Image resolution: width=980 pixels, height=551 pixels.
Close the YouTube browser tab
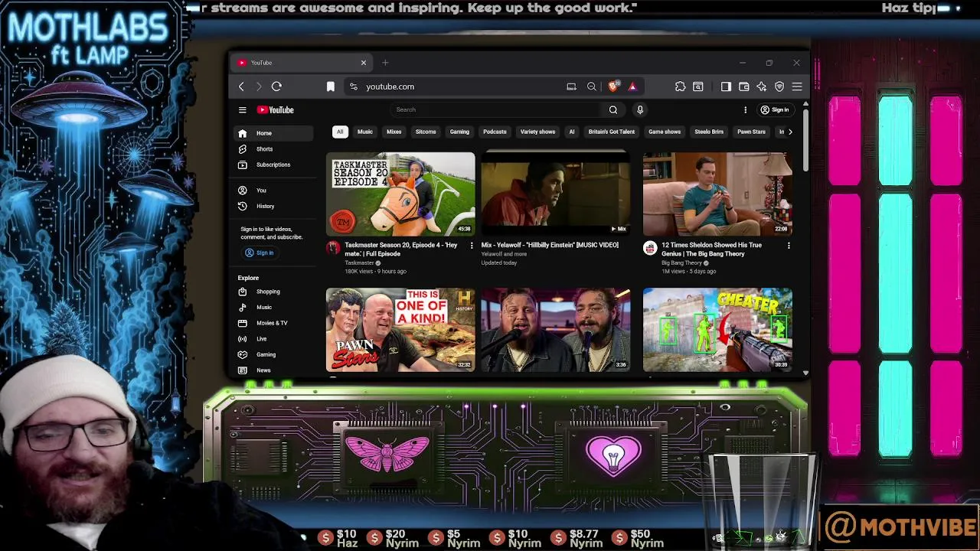tap(364, 63)
